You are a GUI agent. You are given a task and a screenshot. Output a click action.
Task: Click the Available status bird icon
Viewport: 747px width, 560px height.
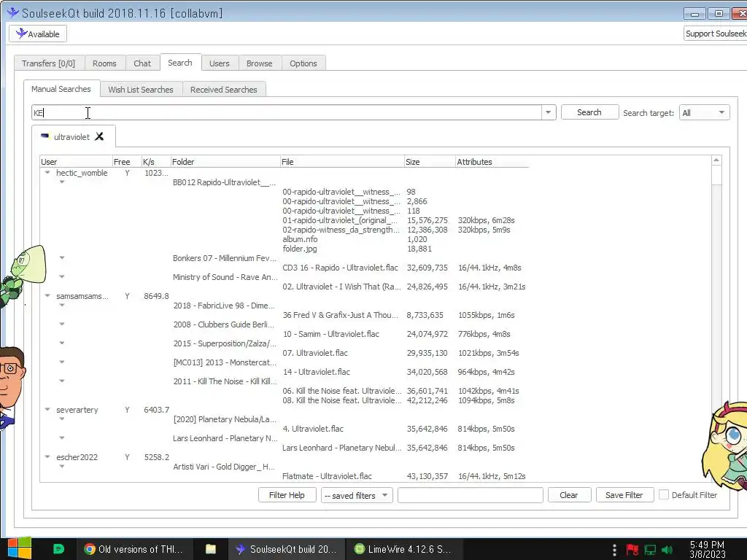(21, 34)
